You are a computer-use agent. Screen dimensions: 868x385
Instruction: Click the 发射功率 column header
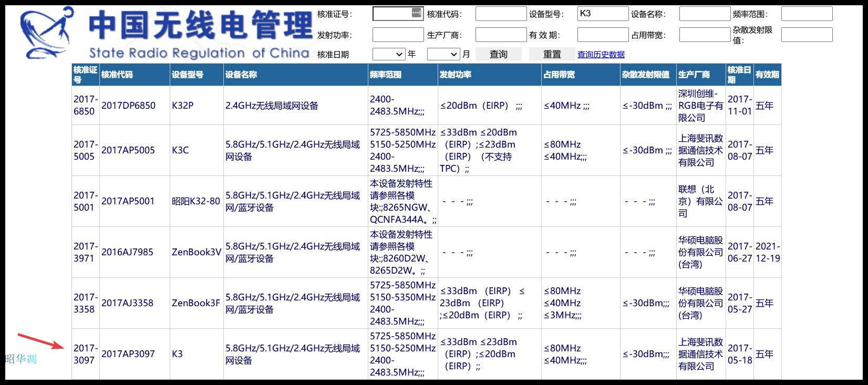[489, 75]
